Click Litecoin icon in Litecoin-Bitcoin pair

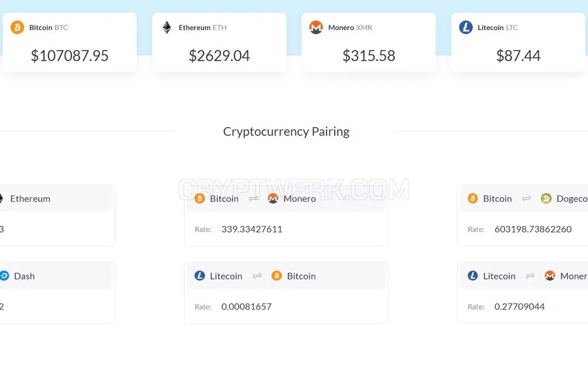(x=199, y=276)
